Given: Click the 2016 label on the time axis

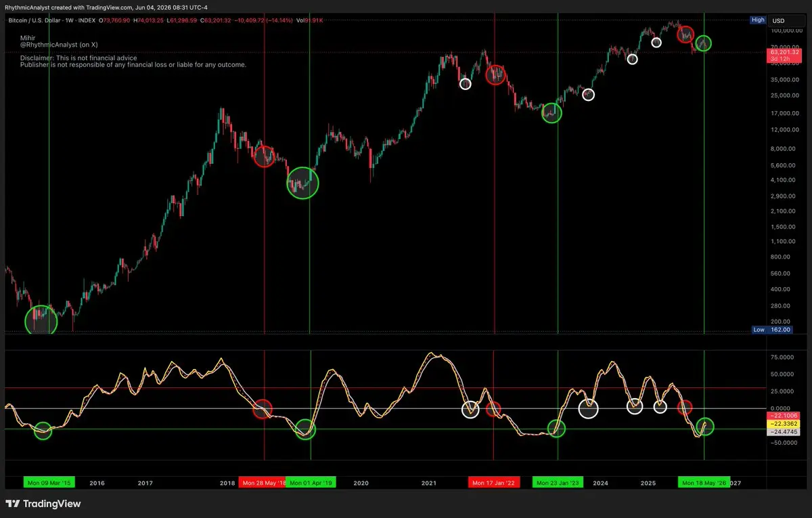Looking at the screenshot, I should (x=97, y=483).
